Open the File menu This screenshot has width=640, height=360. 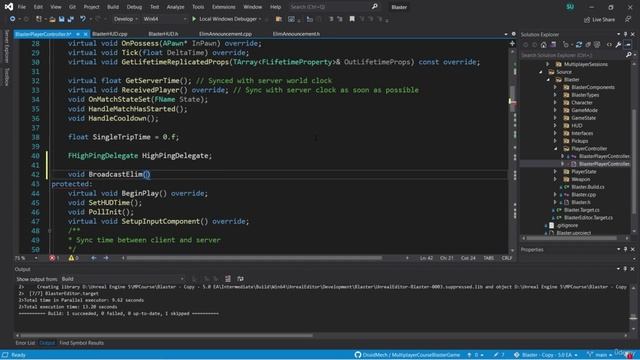22,7
